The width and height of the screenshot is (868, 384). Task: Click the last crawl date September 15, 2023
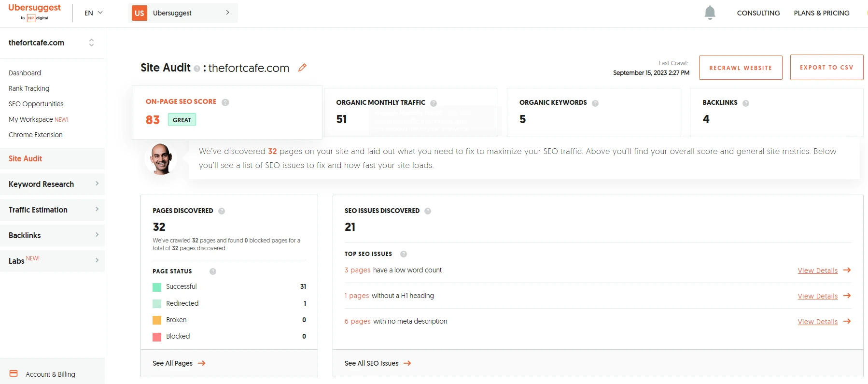tap(651, 73)
